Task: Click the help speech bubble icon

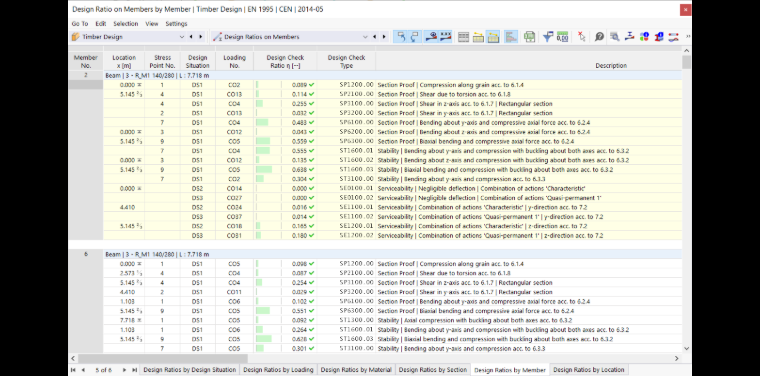Action: point(600,37)
